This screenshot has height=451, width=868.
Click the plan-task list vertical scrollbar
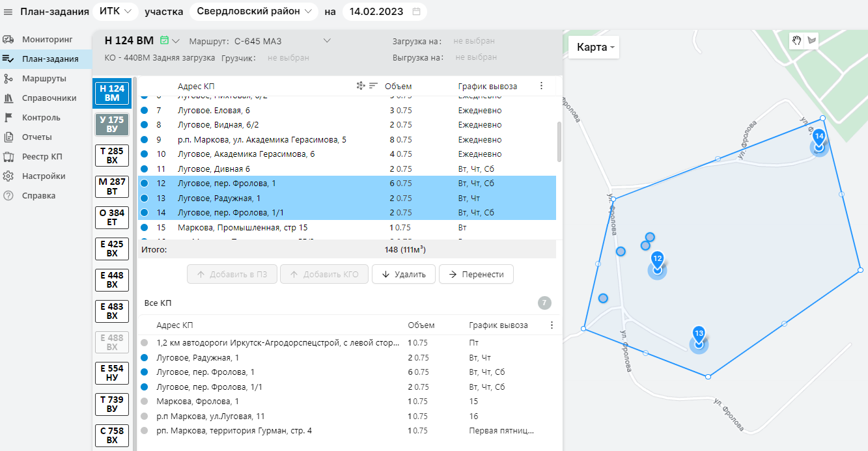[x=559, y=142]
